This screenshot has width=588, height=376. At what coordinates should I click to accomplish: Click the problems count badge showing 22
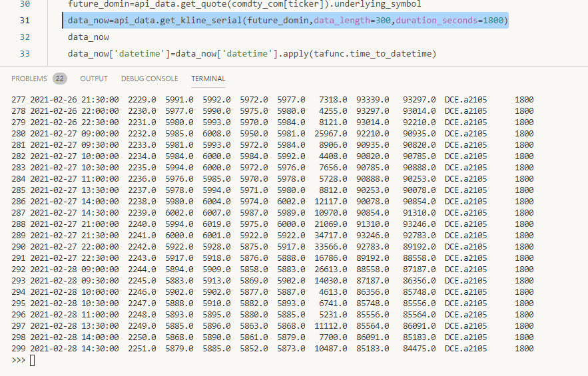click(60, 79)
